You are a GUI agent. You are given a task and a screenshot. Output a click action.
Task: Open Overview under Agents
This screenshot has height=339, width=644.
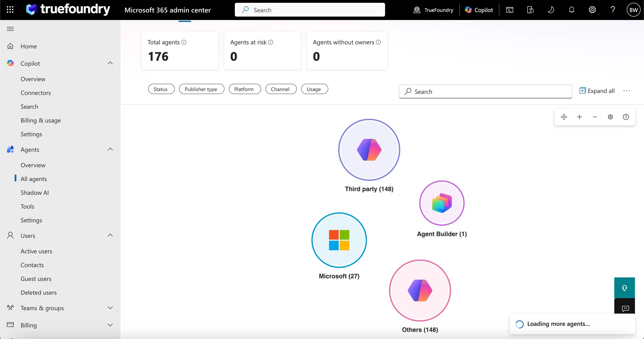coord(33,165)
